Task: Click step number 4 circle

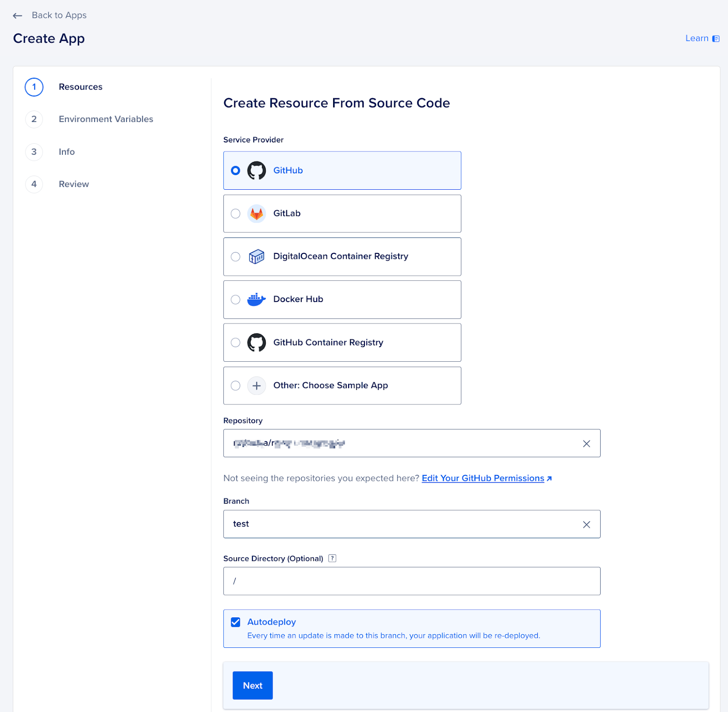Action: 34,184
